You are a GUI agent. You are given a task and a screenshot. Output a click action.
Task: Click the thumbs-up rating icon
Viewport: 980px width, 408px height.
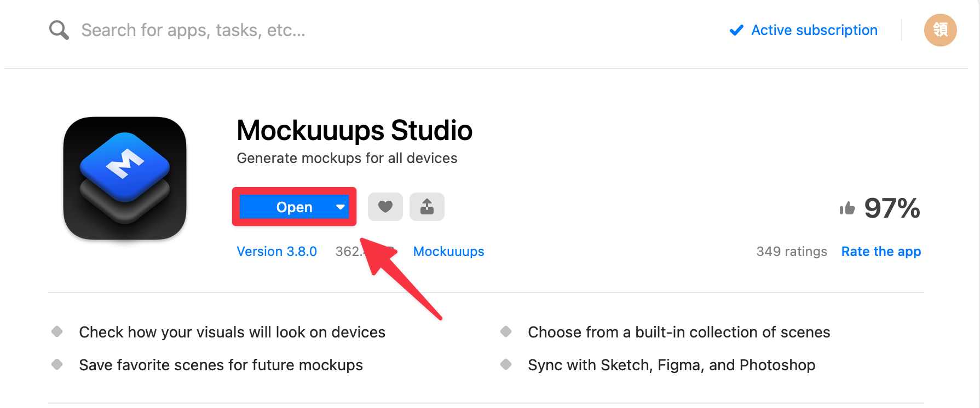click(x=847, y=208)
